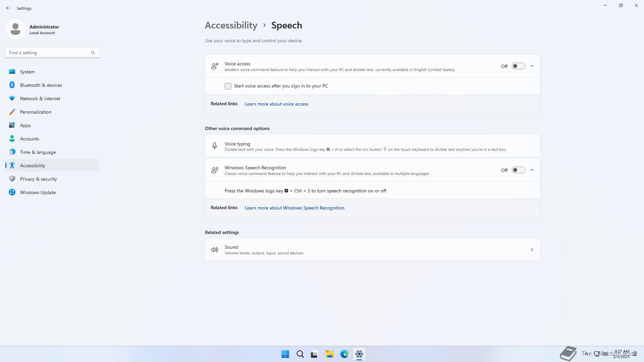This screenshot has height=362, width=644.
Task: Check Start voice access after sign in
Action: point(228,86)
